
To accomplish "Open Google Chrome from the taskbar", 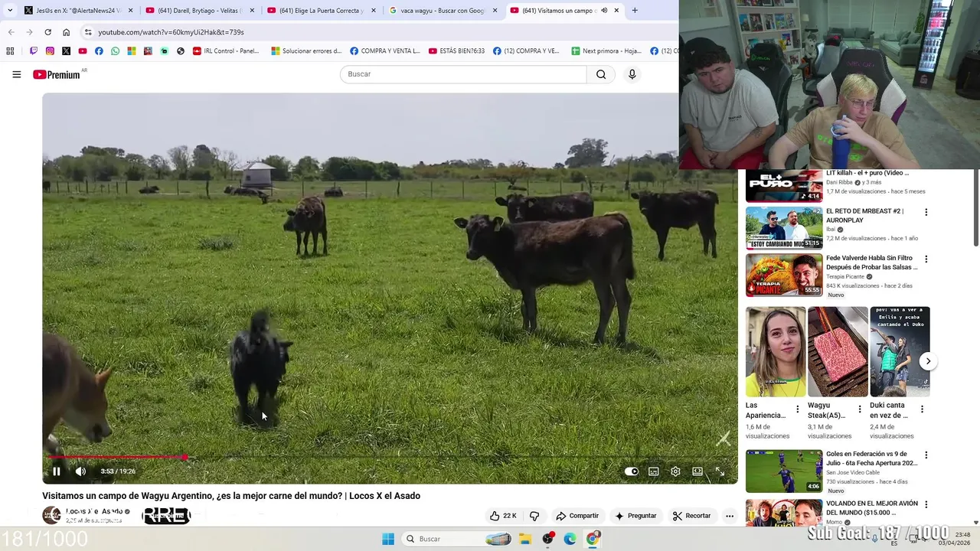I will (x=593, y=539).
